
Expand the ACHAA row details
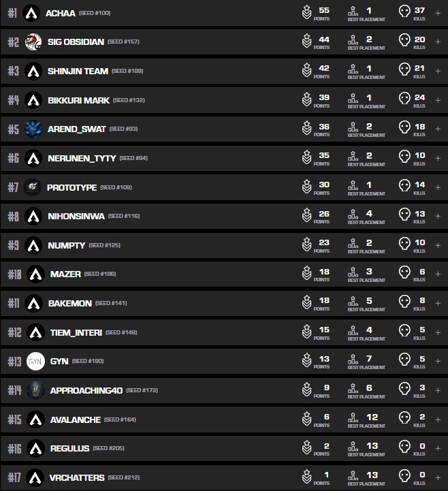(x=438, y=13)
